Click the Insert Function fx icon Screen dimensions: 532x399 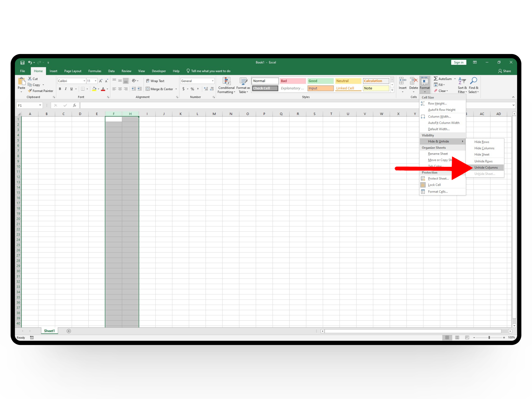(x=74, y=105)
